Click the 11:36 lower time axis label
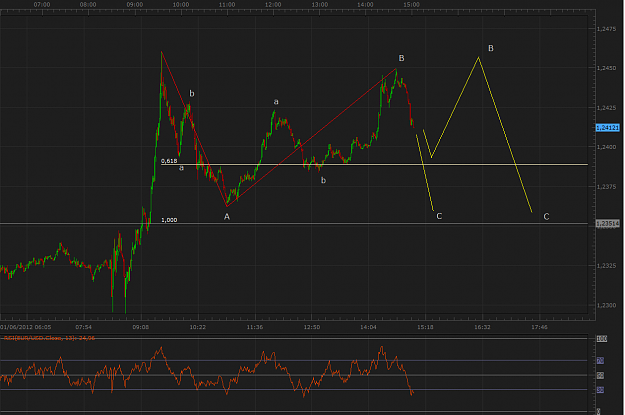Screen dimensions: 625x415 tap(255, 327)
